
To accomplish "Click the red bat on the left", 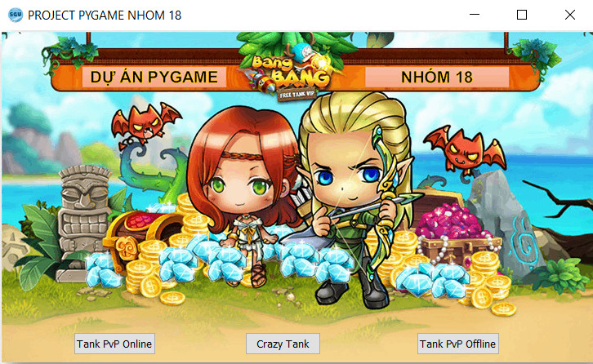I will click(145, 123).
